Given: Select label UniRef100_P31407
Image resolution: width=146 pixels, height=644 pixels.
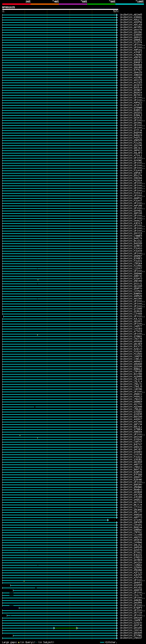Looking at the screenshot, I should coord(131,201).
